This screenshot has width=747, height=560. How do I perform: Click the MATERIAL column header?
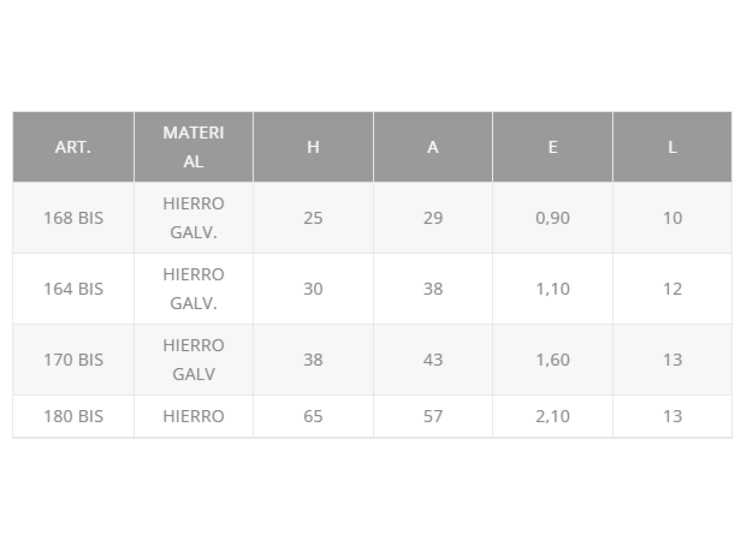[193, 147]
